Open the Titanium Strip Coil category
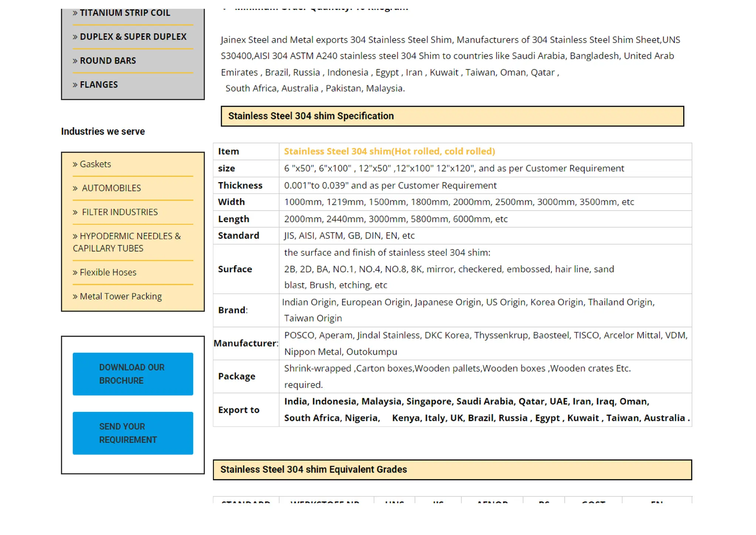 tap(125, 13)
